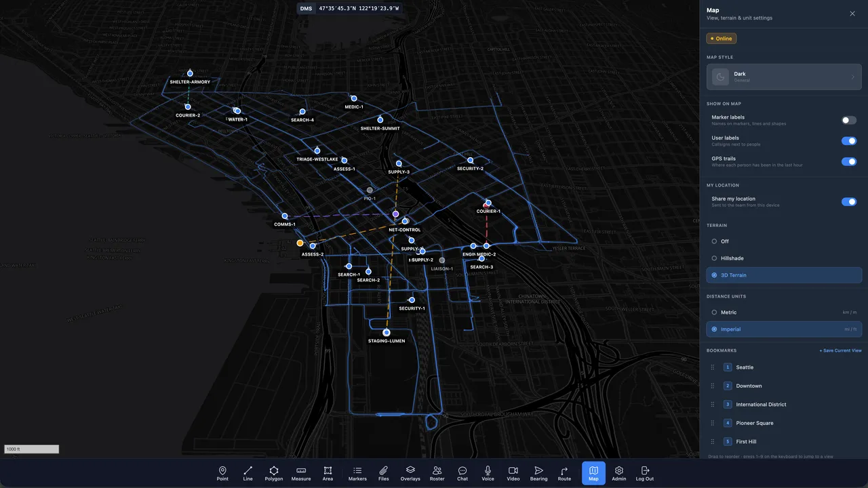Viewport: 868px width, 488px height.
Task: Click the DMS coordinate format button
Action: coord(306,9)
